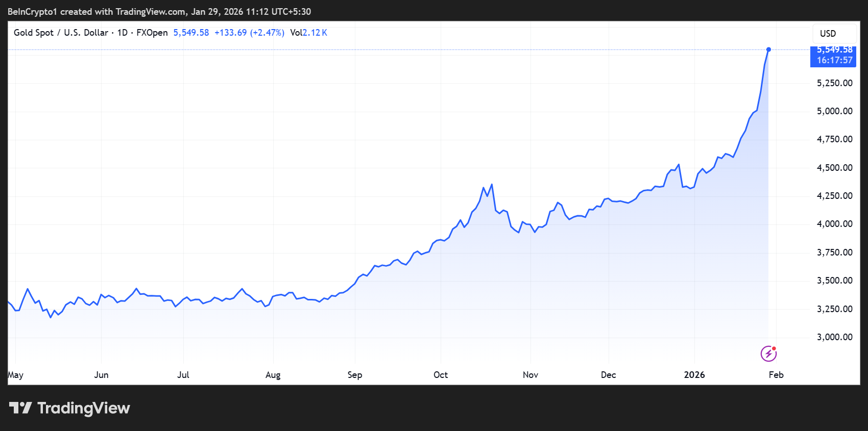868x431 pixels.
Task: Select the Gold Spot / U.S. Dollar title
Action: click(61, 33)
